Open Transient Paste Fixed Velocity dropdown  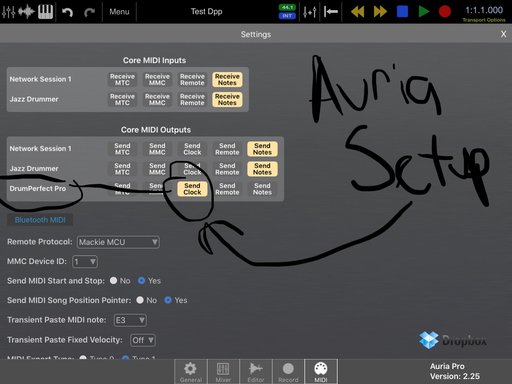143,340
